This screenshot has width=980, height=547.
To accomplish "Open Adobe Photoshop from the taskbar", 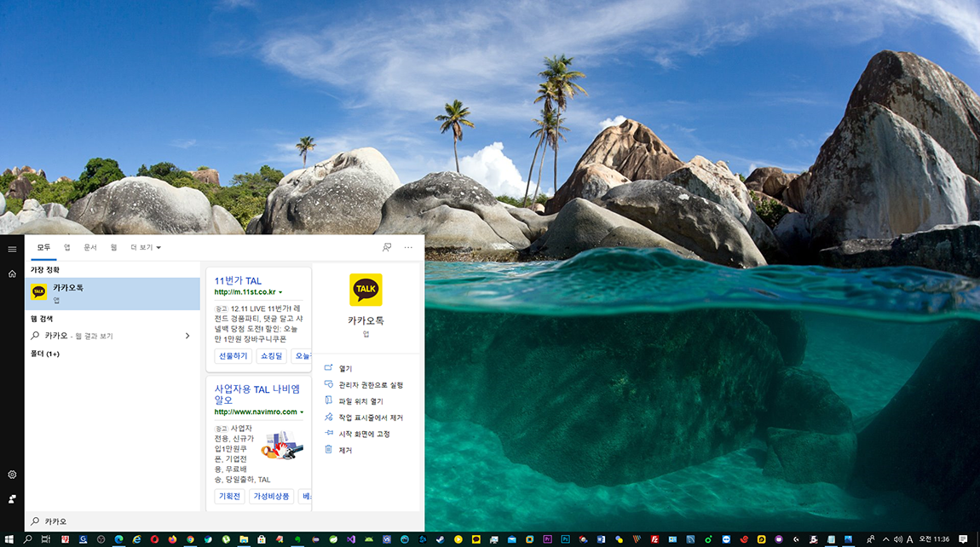I will (566, 538).
